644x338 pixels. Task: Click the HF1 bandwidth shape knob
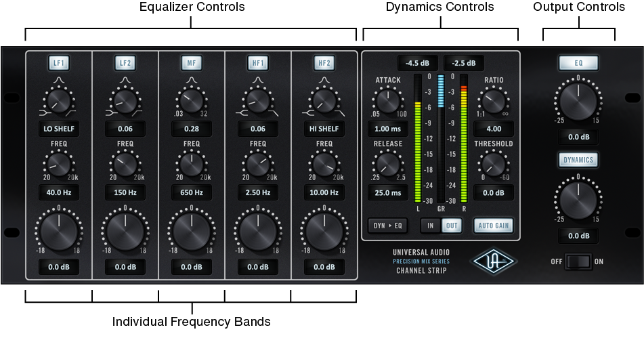[258, 102]
